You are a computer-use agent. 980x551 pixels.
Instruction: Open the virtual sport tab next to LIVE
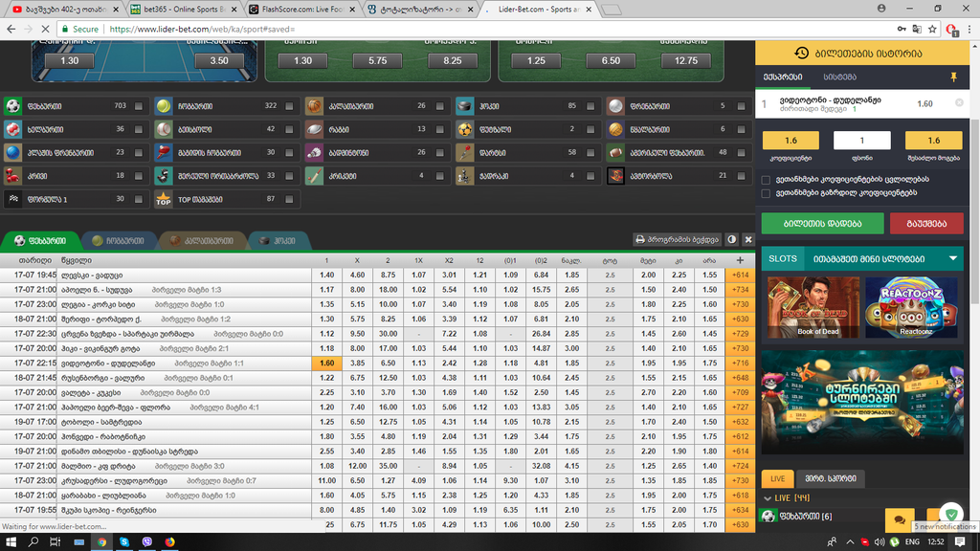tap(830, 478)
